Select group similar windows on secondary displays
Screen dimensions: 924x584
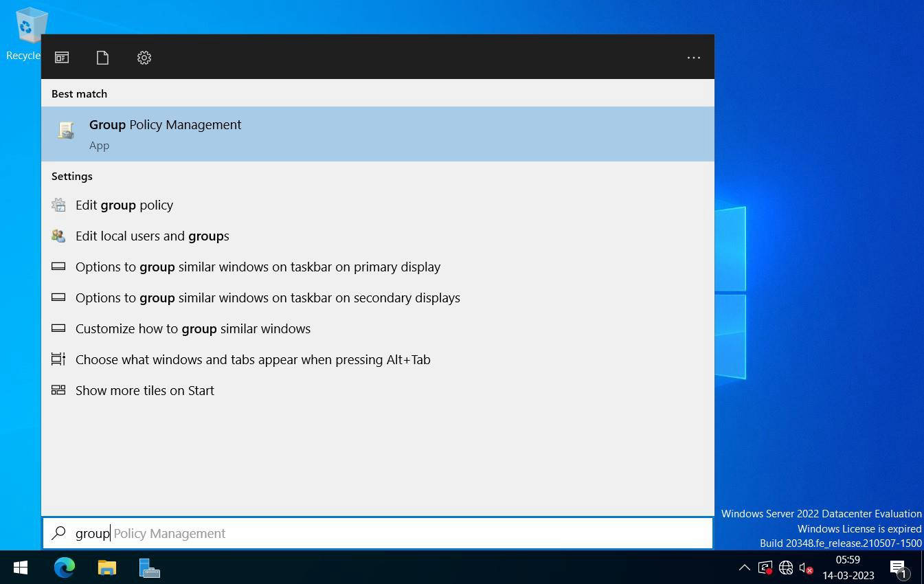[x=378, y=297]
